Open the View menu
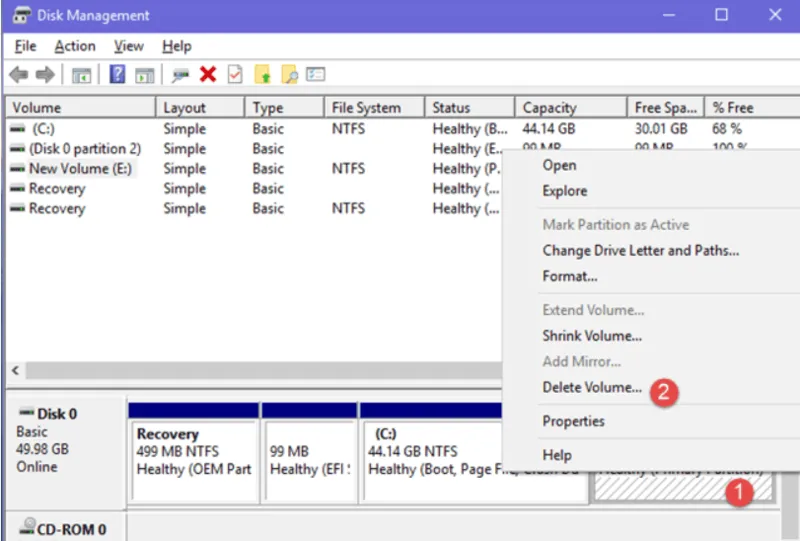Viewport: 800px width, 541px height. 129,46
